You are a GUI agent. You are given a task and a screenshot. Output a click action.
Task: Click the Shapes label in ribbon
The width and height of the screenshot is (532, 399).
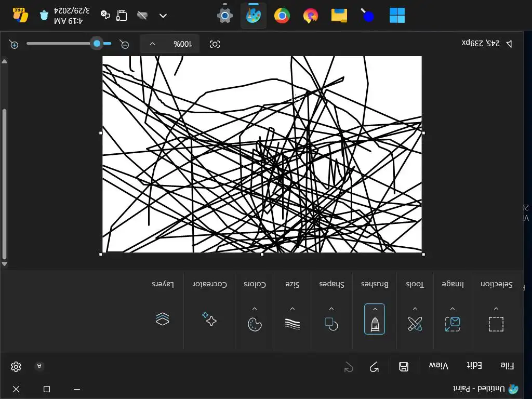pos(331,284)
